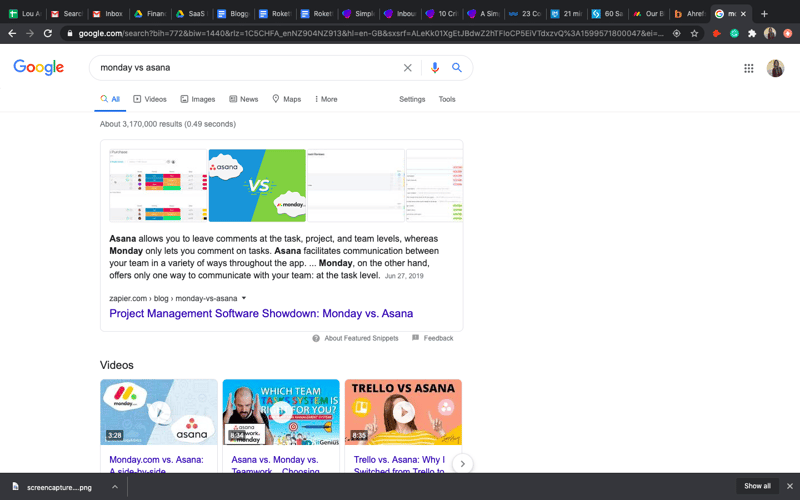Switch to News results tab

(x=243, y=99)
